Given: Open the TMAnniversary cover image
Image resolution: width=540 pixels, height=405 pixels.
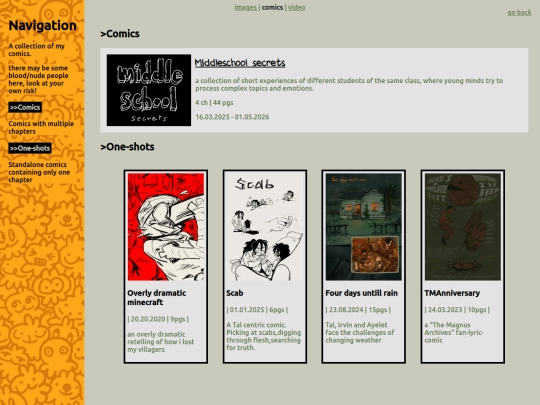Looking at the screenshot, I should (x=463, y=227).
